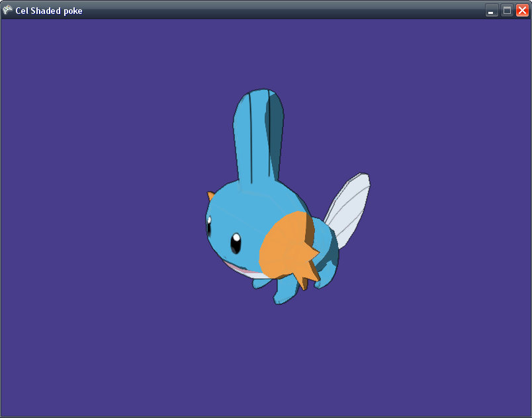
Task: Minimize the Cel Shaded poke window
Action: pyautogui.click(x=492, y=10)
